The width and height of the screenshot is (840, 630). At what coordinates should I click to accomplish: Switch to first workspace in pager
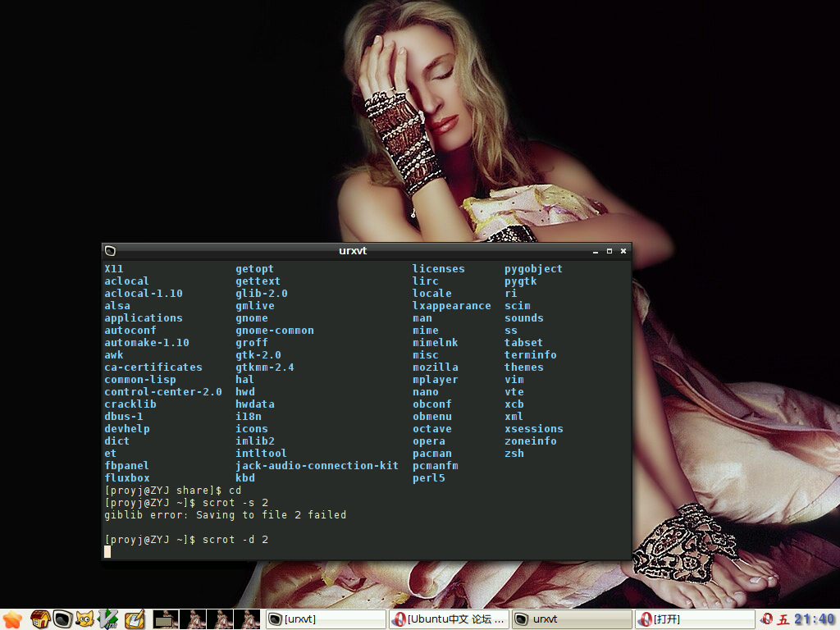[166, 619]
